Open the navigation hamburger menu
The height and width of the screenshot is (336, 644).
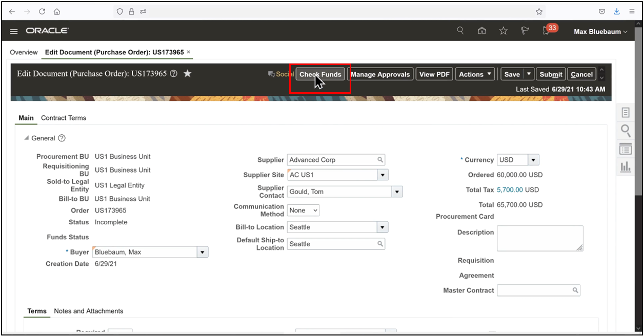(13, 31)
